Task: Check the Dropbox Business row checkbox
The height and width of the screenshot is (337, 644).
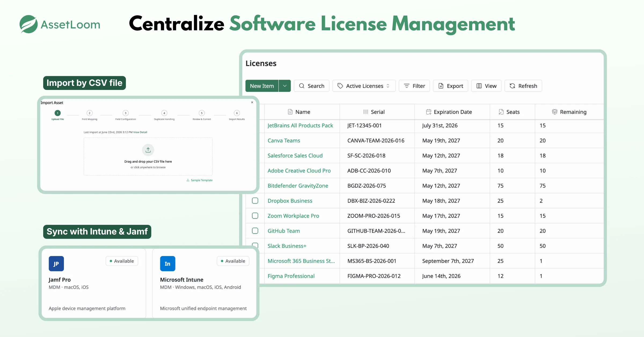Action: coord(255,201)
